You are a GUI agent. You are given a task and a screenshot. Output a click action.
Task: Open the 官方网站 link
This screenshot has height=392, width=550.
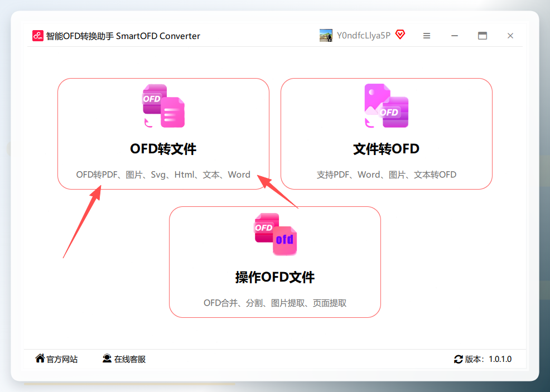[x=62, y=359]
